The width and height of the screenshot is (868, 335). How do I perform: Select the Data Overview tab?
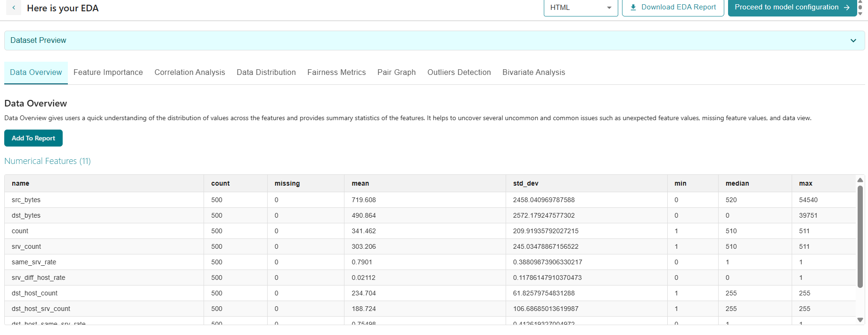36,73
